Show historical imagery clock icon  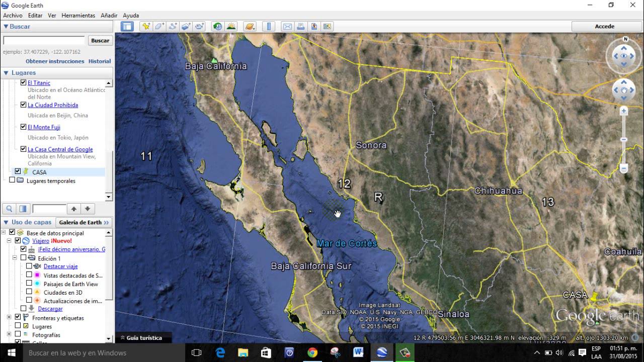pyautogui.click(x=217, y=26)
